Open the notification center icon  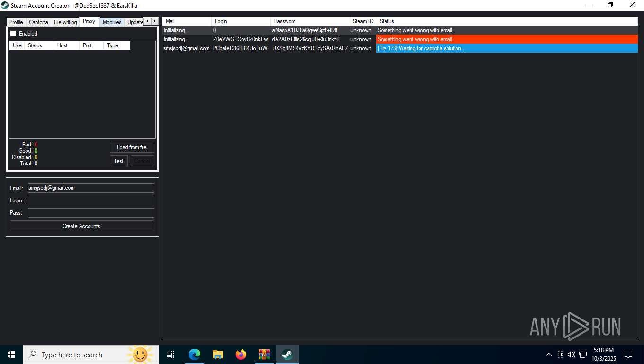(x=628, y=355)
